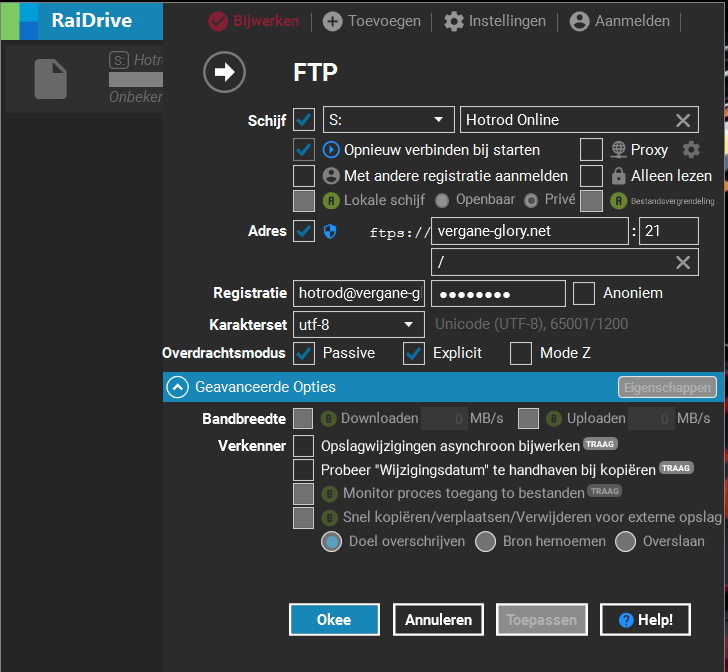The height and width of the screenshot is (672, 728).
Task: Click the Okee button
Action: 334,620
